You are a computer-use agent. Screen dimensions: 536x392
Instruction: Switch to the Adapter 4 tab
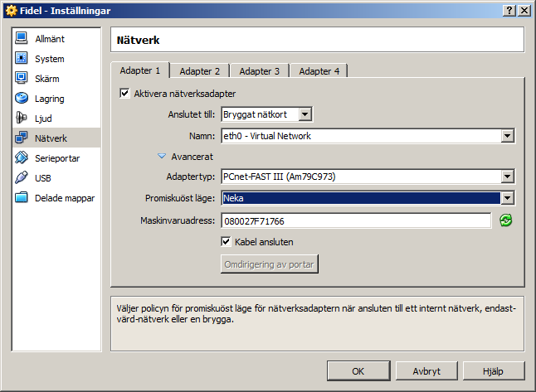click(x=319, y=71)
